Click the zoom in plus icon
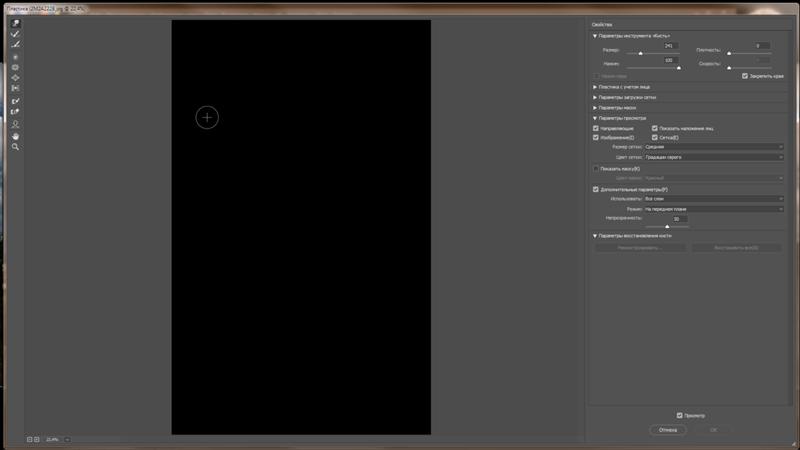 (36, 439)
